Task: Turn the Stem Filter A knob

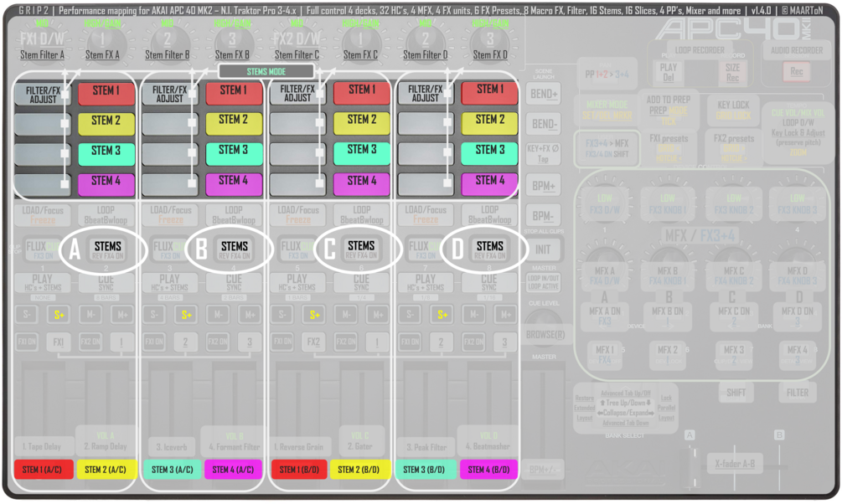Action: pyautogui.click(x=42, y=42)
